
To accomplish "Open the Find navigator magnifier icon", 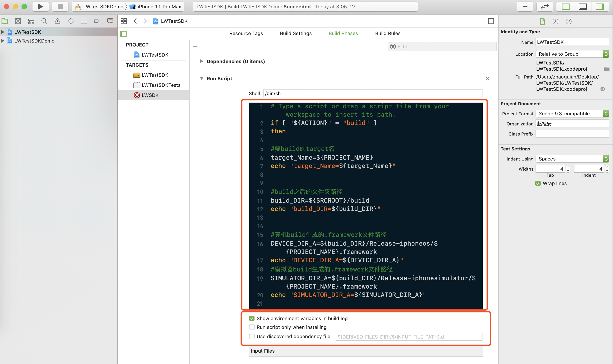I will (x=44, y=21).
